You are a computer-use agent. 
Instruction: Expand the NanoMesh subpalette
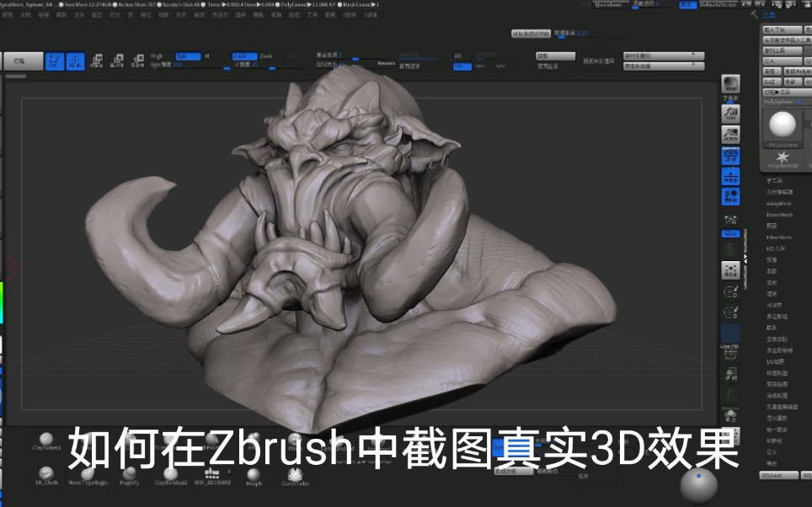[x=779, y=215]
